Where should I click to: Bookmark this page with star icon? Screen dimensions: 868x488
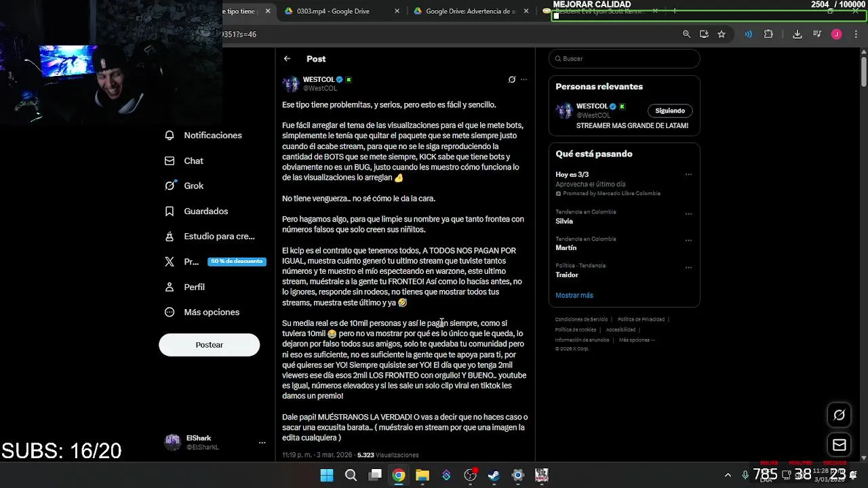722,34
